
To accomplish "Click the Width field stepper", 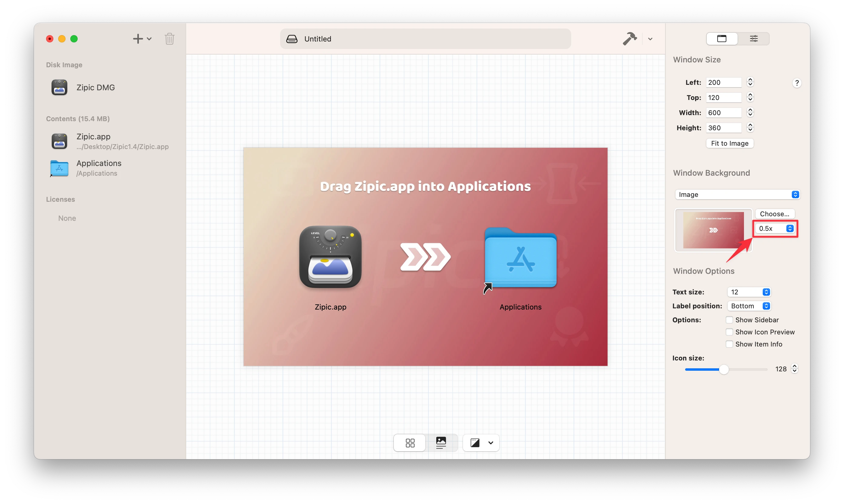I will click(x=750, y=112).
